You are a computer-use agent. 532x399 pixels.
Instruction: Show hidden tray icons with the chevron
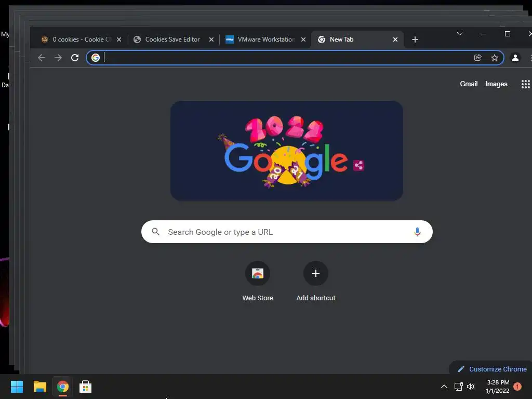pos(444,387)
